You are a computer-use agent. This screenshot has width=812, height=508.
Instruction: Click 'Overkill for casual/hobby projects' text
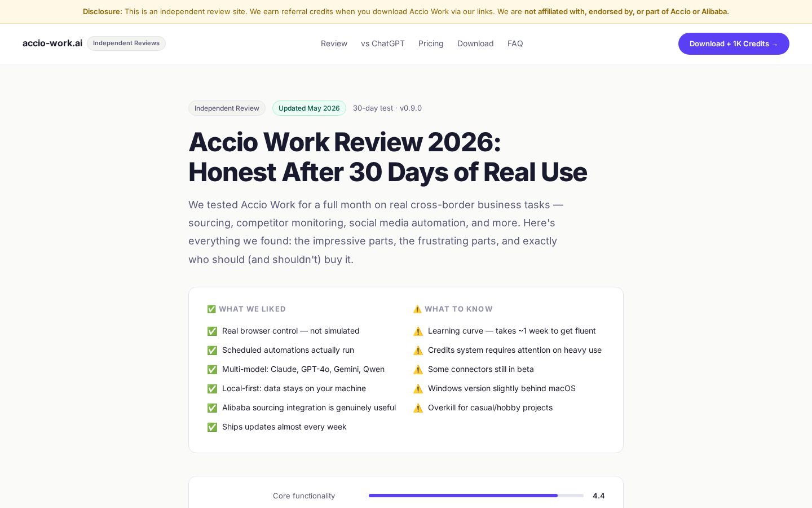coord(490,408)
